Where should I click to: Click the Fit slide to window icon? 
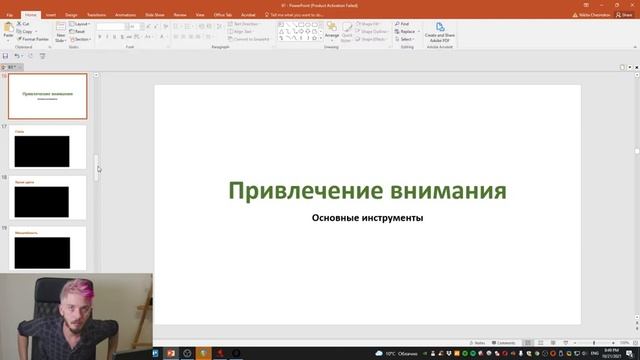coord(635,343)
